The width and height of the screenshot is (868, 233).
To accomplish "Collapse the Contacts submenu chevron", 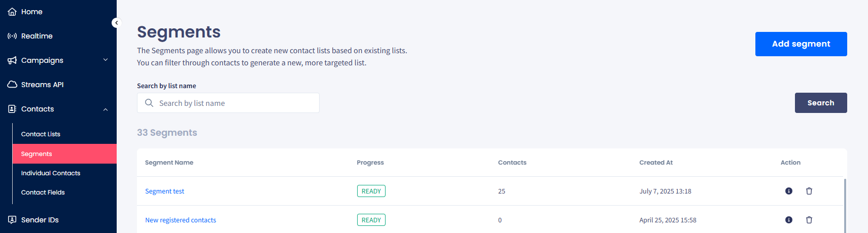I will (x=106, y=109).
